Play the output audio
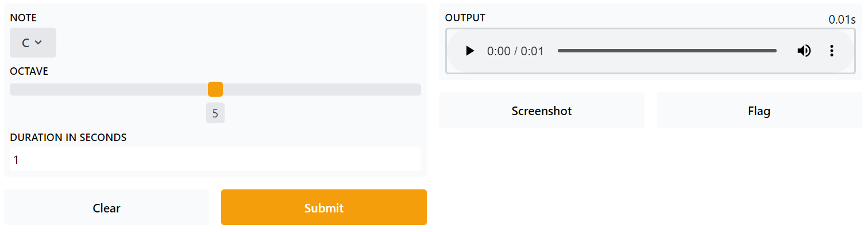 coord(470,51)
